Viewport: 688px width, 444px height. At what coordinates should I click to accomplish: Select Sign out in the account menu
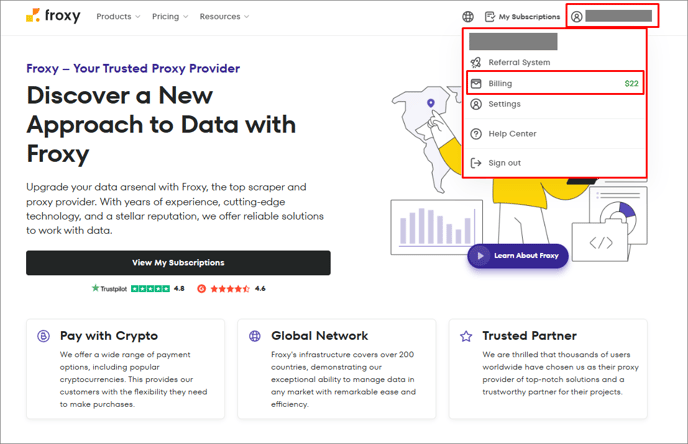click(x=555, y=163)
